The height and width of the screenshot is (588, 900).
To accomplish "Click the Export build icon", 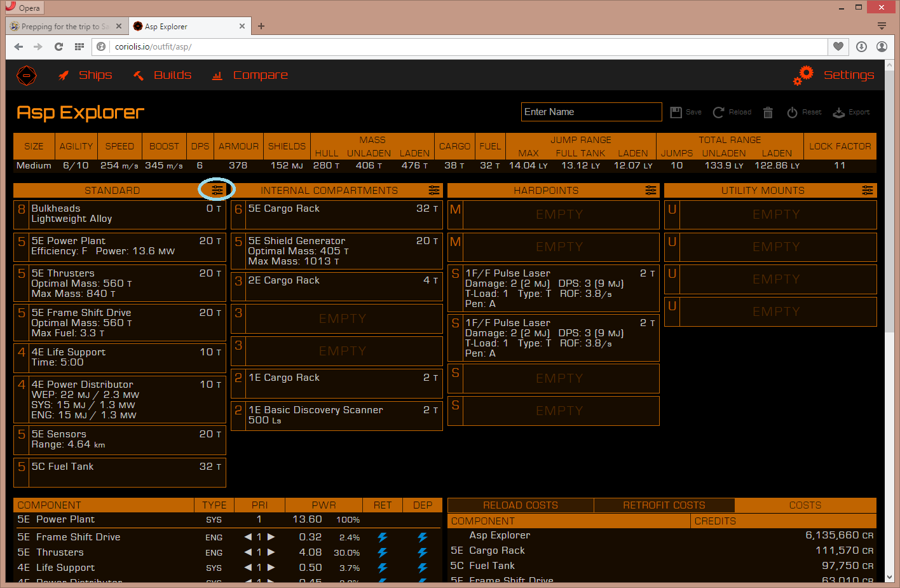I will coord(839,113).
